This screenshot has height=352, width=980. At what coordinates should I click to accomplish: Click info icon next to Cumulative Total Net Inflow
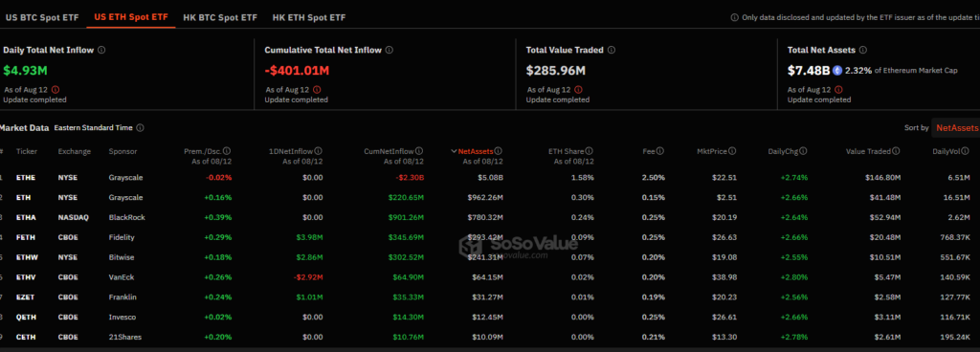390,50
